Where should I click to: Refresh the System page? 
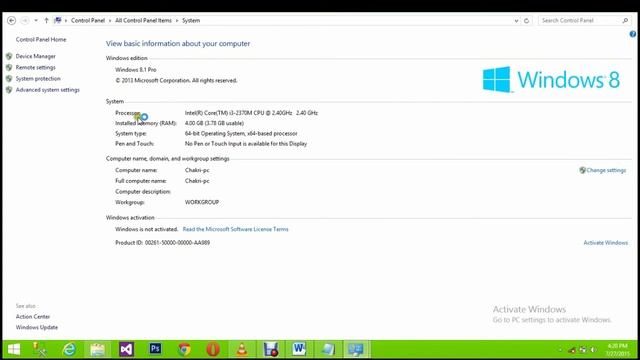527,20
